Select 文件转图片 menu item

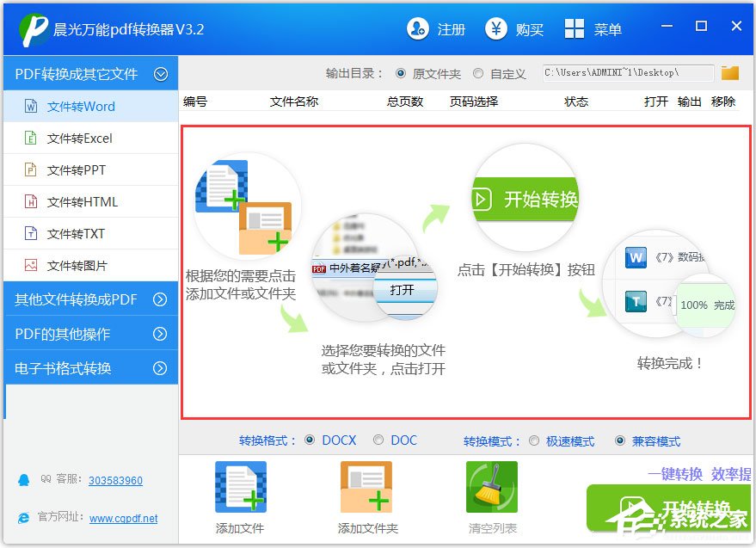click(90, 265)
